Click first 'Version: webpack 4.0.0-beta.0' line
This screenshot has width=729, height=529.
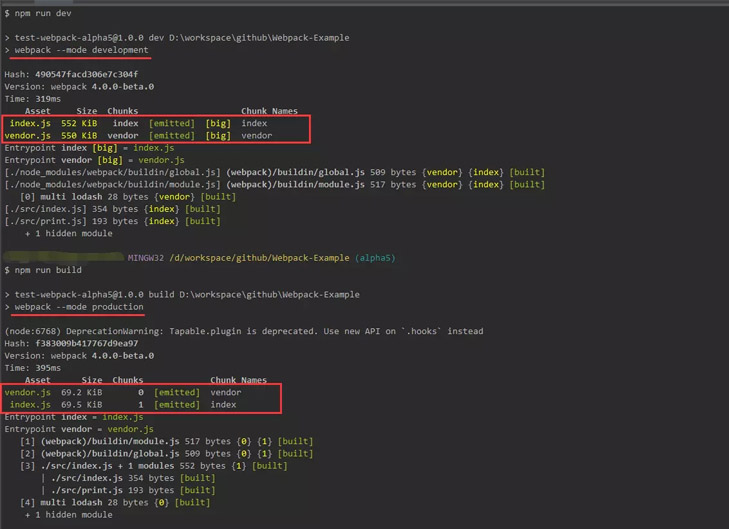coord(79,87)
